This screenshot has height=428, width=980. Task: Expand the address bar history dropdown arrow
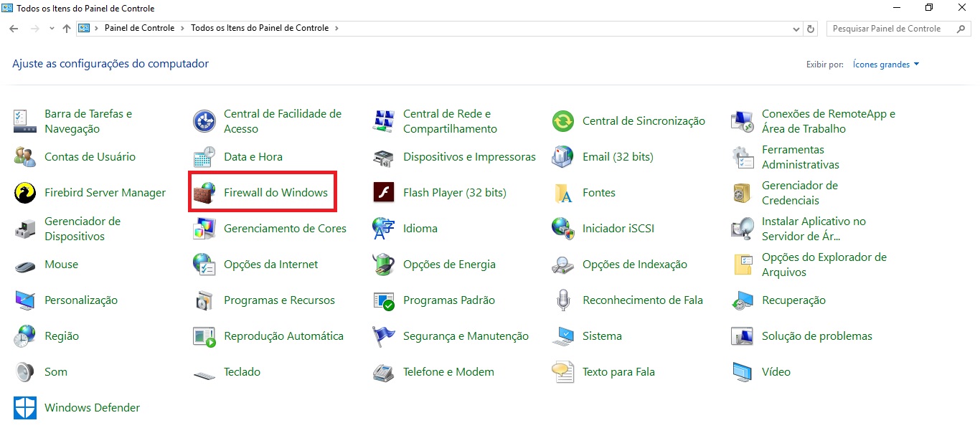click(796, 29)
